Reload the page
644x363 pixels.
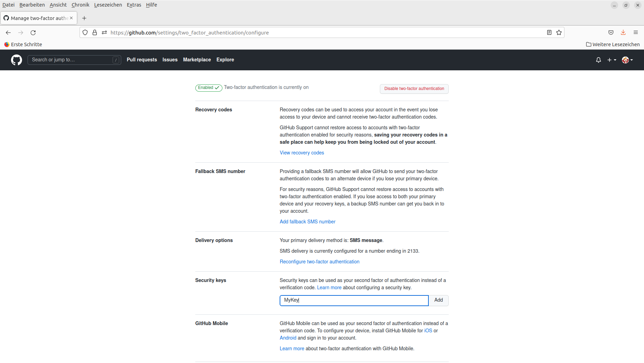(33, 32)
